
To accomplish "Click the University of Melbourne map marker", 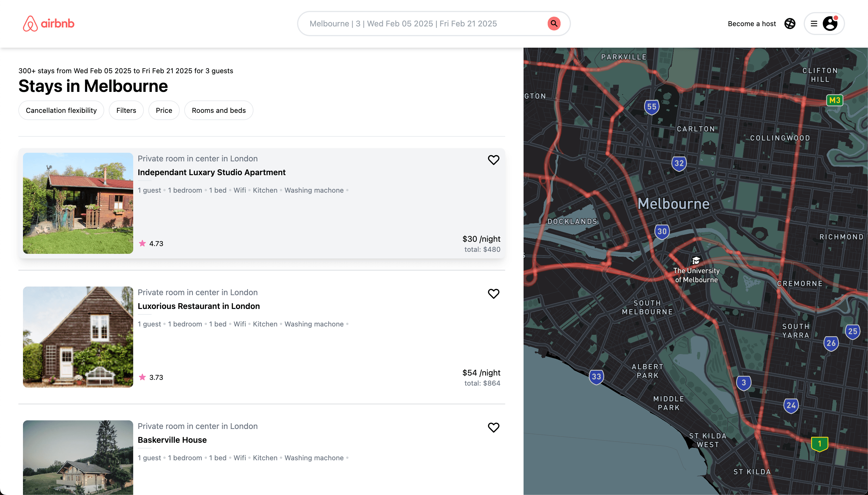I will point(696,260).
